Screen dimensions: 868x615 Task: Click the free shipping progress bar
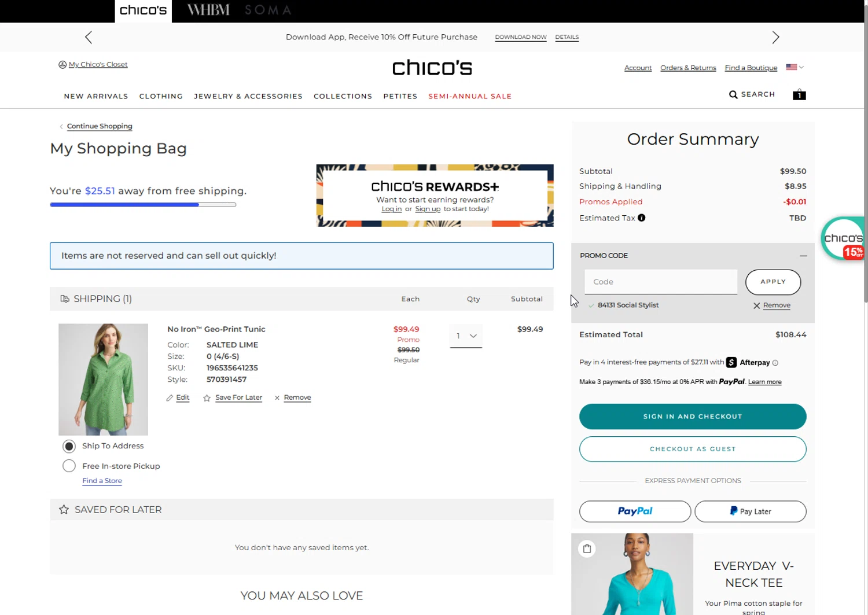(x=143, y=205)
